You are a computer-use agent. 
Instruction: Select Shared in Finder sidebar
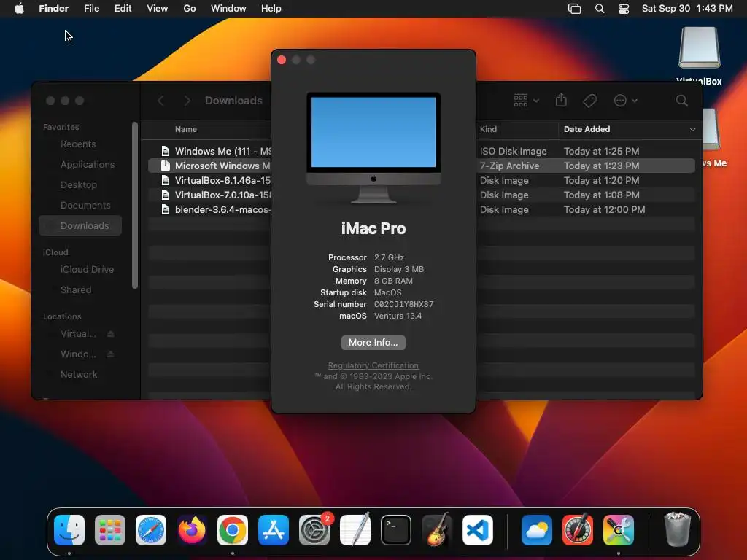[x=76, y=290]
